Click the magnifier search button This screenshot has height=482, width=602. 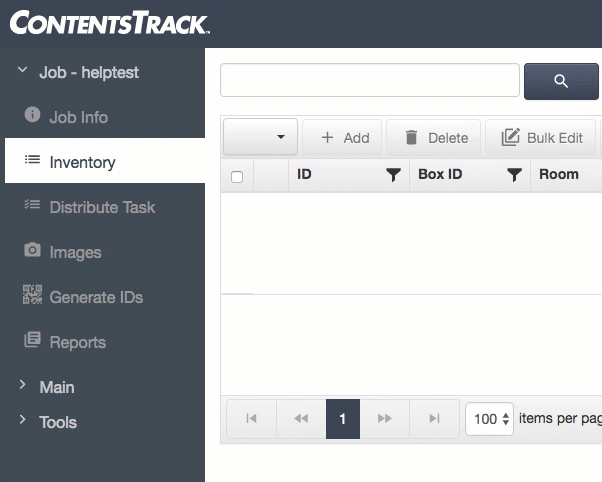tap(561, 81)
